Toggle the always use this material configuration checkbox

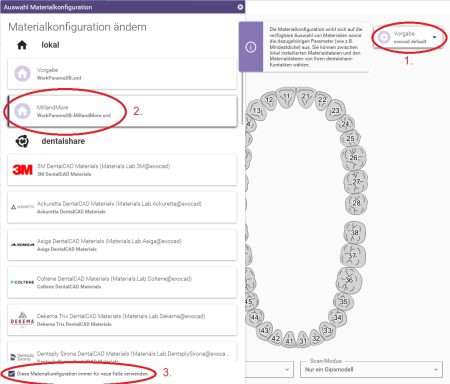(x=12, y=374)
